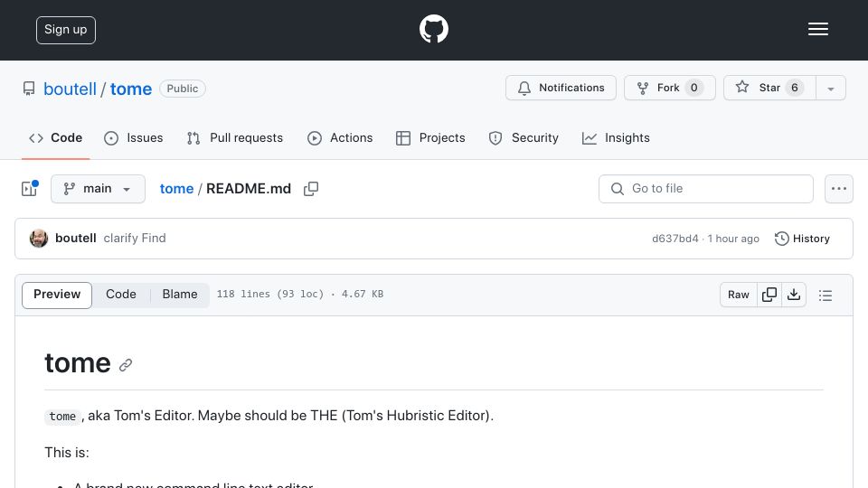Viewport: 868px width, 488px height.
Task: Star the repository
Action: [x=769, y=88]
